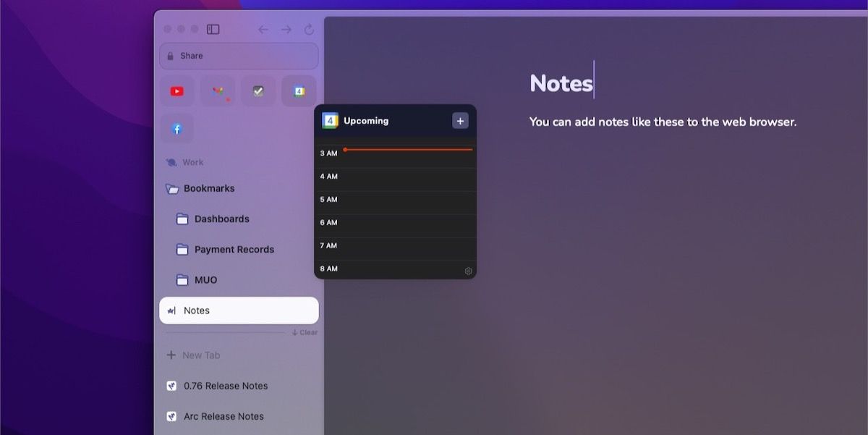Viewport: 868px width, 435px height.
Task: Click the Upcoming header title
Action: [x=366, y=121]
